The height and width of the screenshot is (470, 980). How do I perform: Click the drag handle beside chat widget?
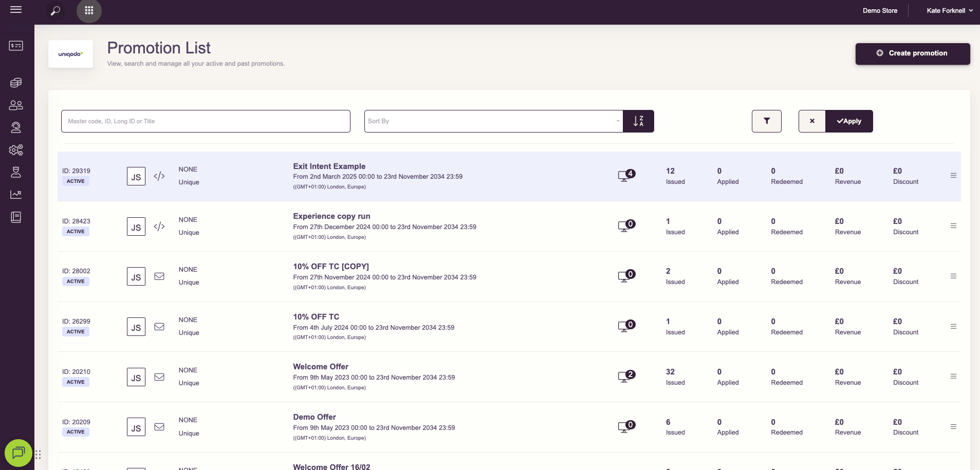[38, 455]
